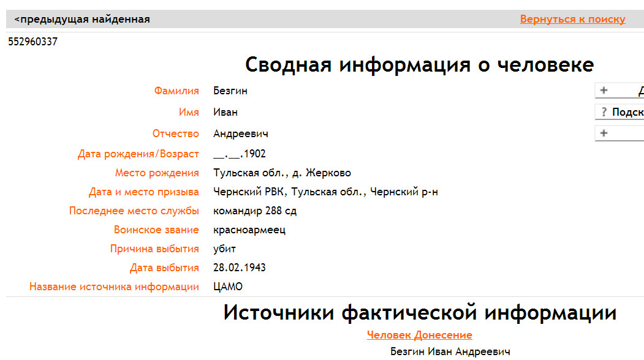Screen dimensions: 644x360
Task: Open the Человек Донесение source link
Action: 419,335
